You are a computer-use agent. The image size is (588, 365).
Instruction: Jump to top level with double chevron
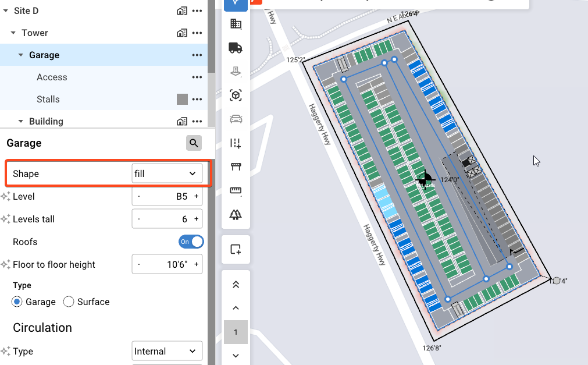tap(236, 285)
